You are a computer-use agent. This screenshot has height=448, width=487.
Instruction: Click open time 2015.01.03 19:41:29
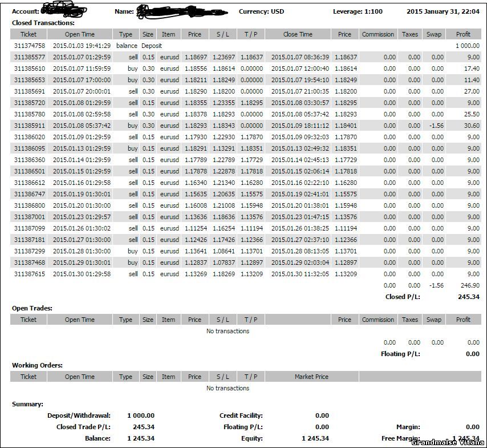tap(82, 46)
